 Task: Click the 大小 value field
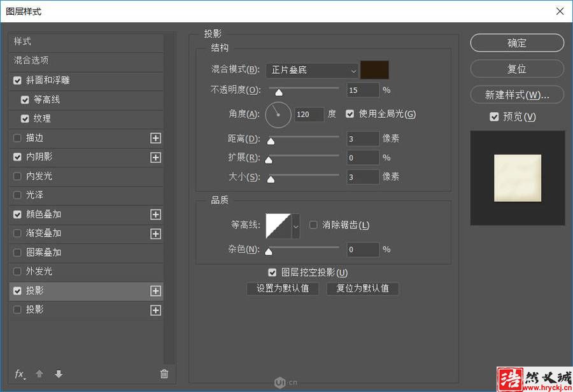click(x=362, y=177)
